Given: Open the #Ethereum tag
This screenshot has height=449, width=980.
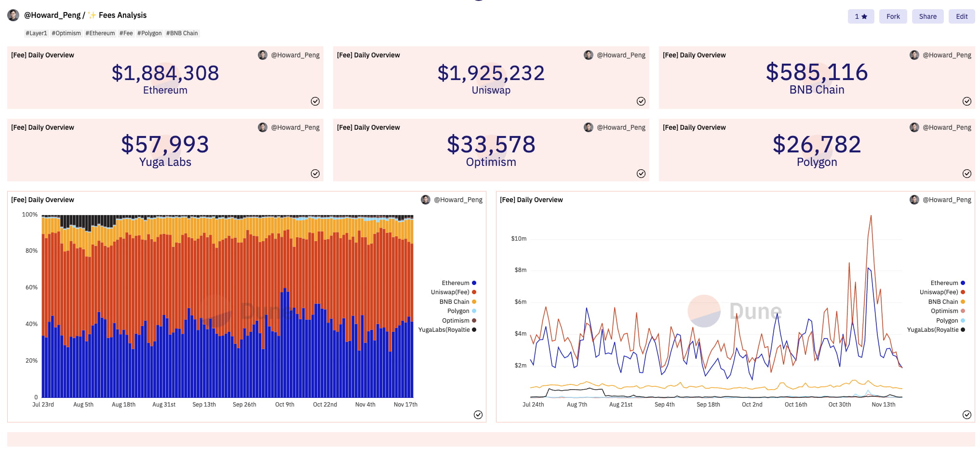Looking at the screenshot, I should pos(100,33).
